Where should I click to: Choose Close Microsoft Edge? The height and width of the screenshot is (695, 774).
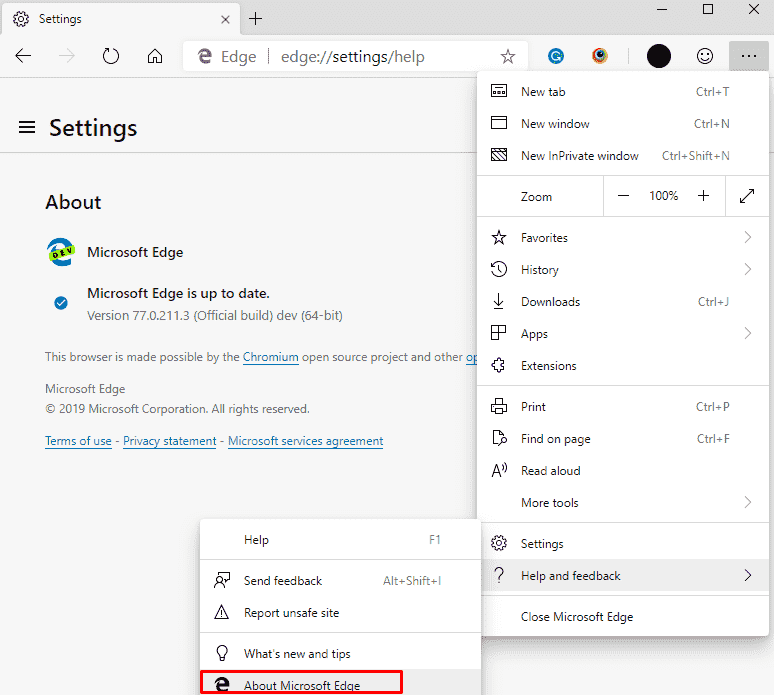coord(623,617)
